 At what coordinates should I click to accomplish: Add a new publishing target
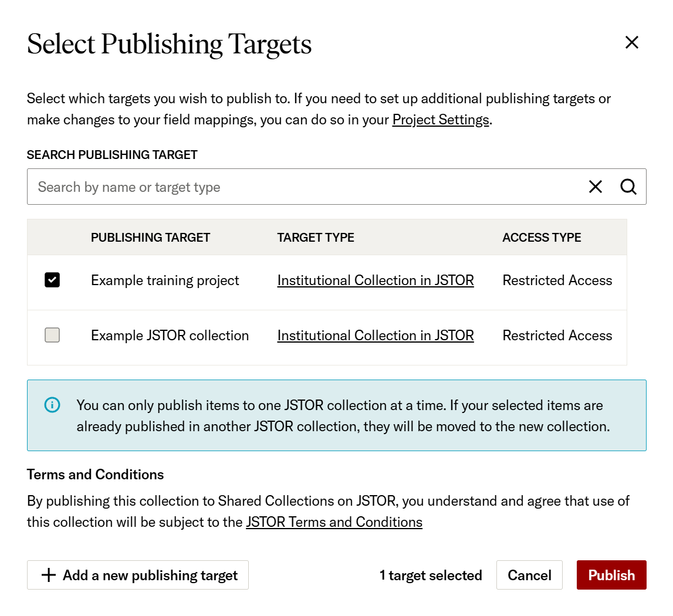tap(138, 575)
